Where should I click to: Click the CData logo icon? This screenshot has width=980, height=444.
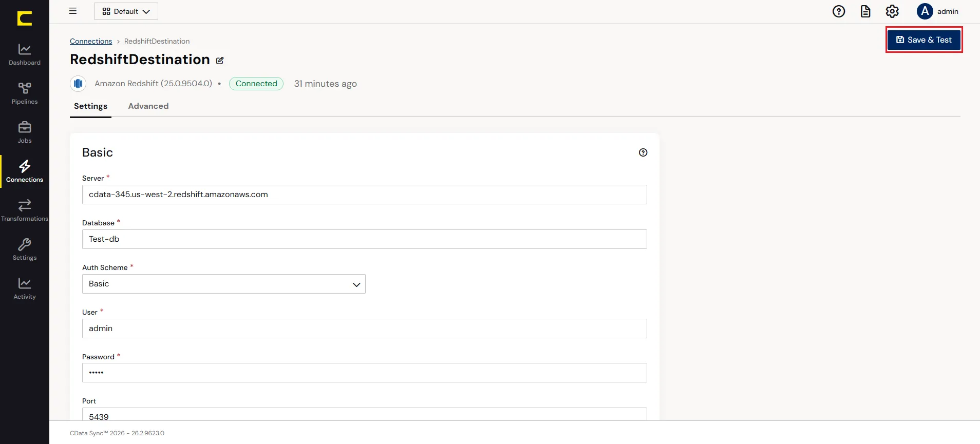(25, 18)
